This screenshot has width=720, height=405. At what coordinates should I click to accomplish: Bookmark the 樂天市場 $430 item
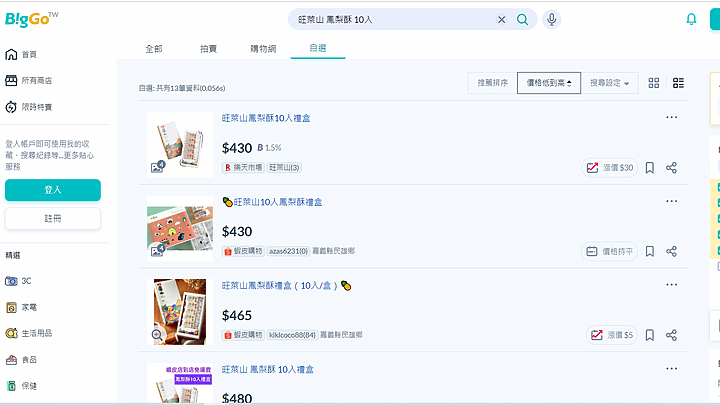tap(650, 168)
